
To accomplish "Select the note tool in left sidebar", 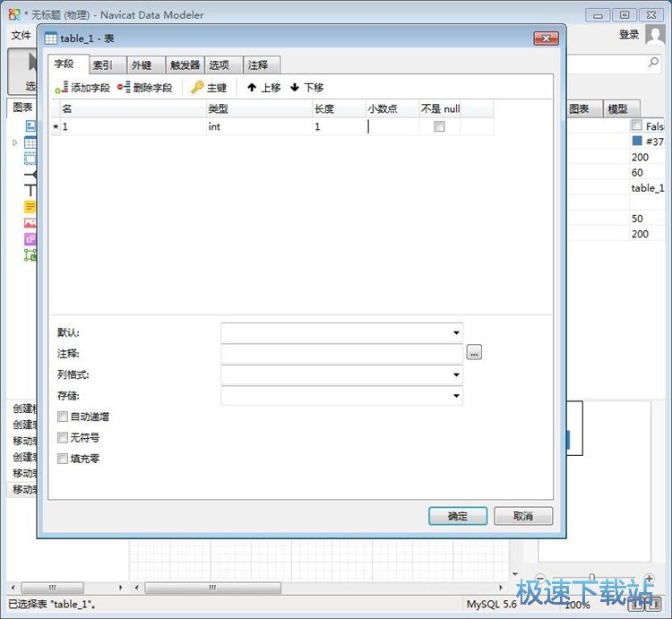I will pos(30,206).
